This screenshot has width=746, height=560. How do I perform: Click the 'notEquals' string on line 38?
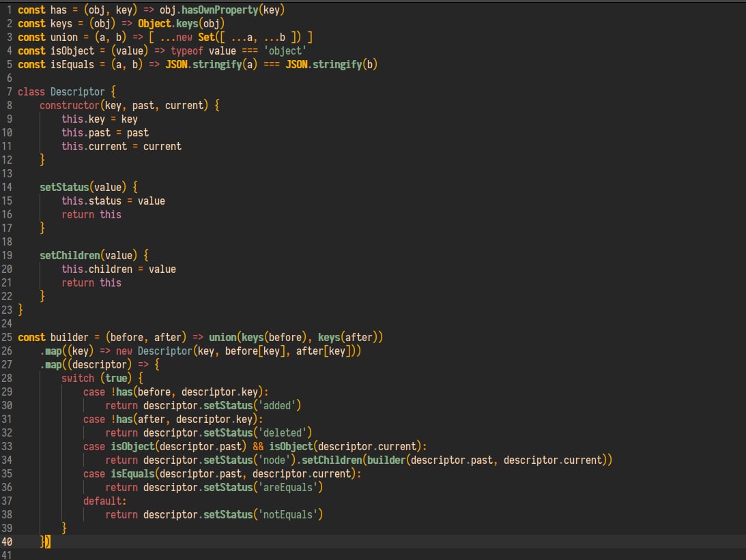tap(288, 515)
